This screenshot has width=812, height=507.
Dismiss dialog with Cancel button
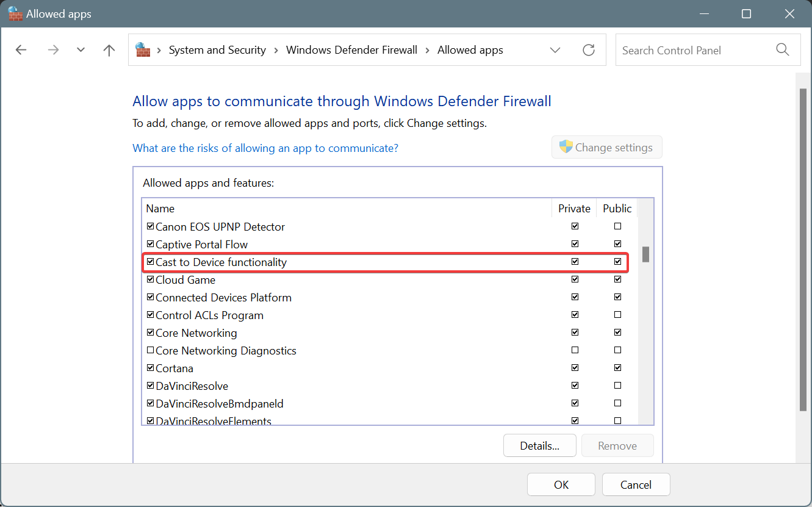tap(636, 484)
